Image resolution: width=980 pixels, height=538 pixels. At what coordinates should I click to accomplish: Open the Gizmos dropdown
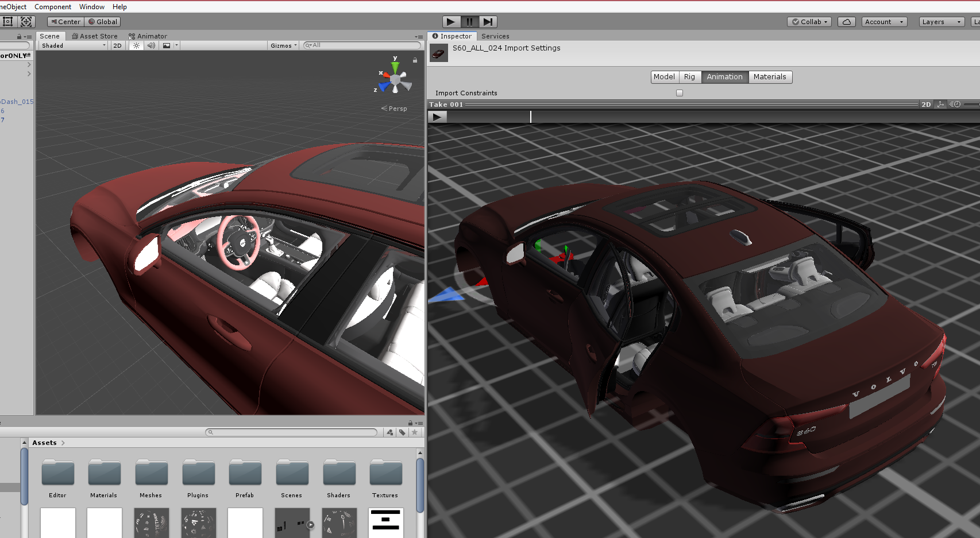(x=284, y=45)
